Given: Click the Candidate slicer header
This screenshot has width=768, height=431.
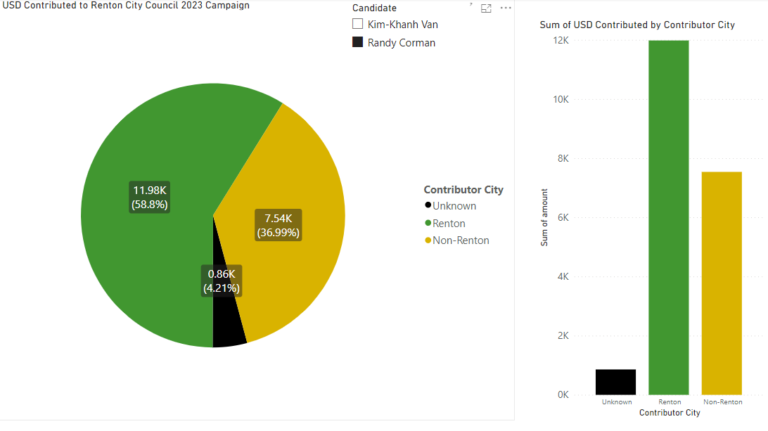Looking at the screenshot, I should (x=374, y=7).
